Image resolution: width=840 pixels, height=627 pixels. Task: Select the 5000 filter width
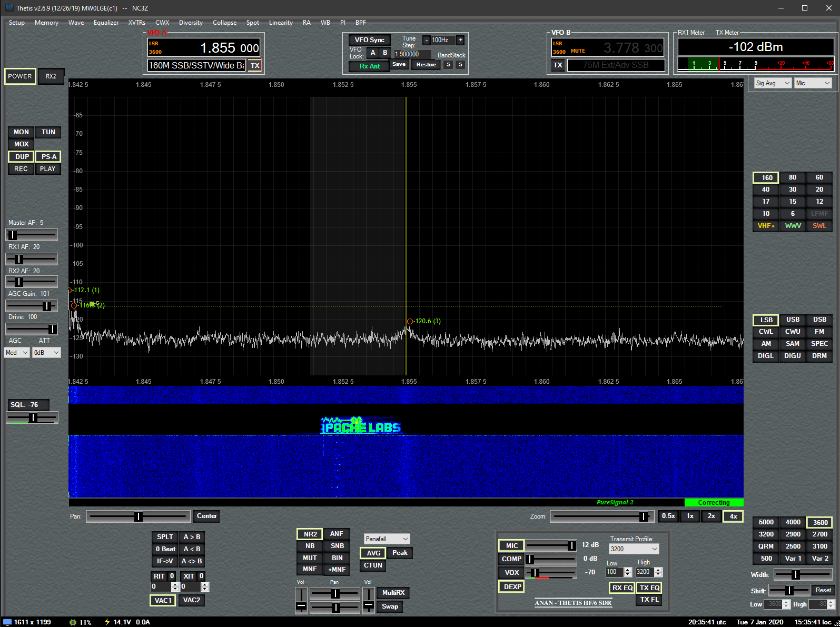coord(766,523)
